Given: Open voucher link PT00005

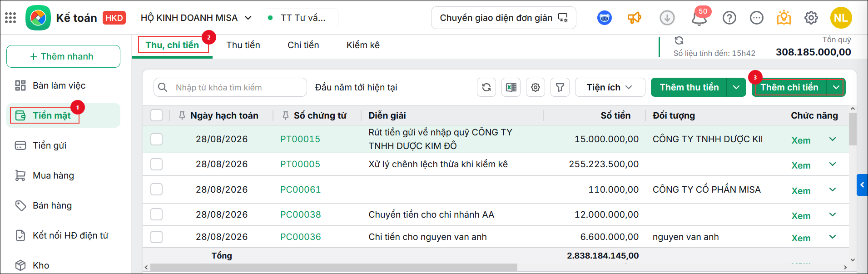Looking at the screenshot, I should tap(300, 164).
